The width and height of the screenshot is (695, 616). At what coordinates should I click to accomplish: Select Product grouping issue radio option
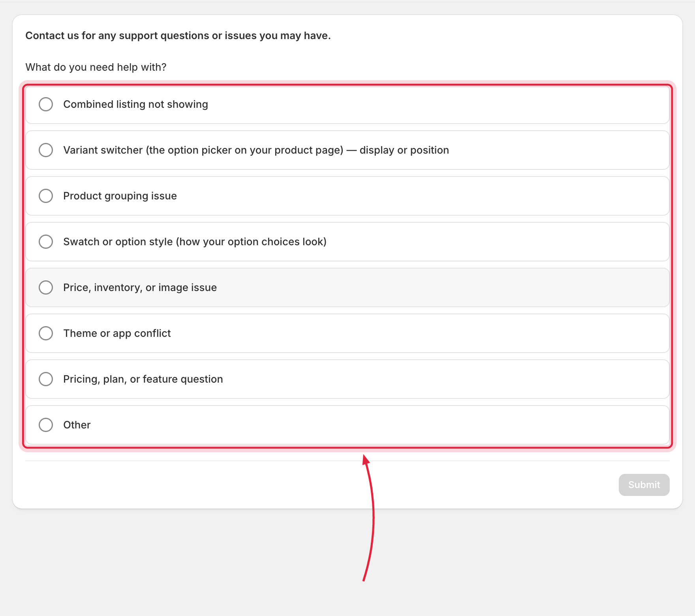tap(46, 196)
